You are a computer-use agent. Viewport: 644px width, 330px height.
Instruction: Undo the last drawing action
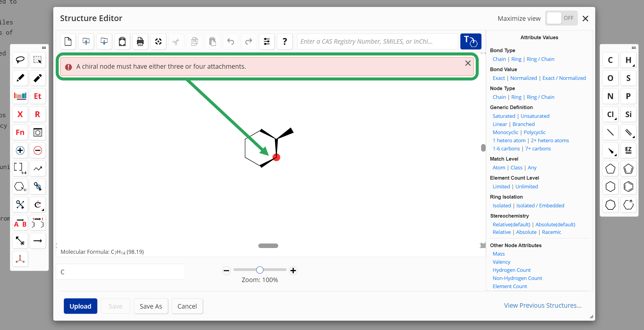[231, 41]
